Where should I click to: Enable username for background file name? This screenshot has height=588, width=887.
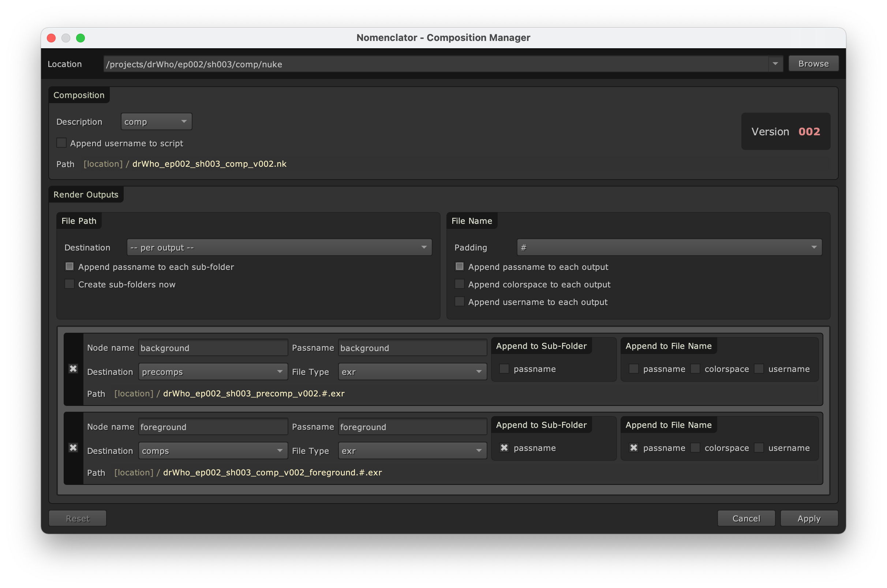tap(759, 369)
